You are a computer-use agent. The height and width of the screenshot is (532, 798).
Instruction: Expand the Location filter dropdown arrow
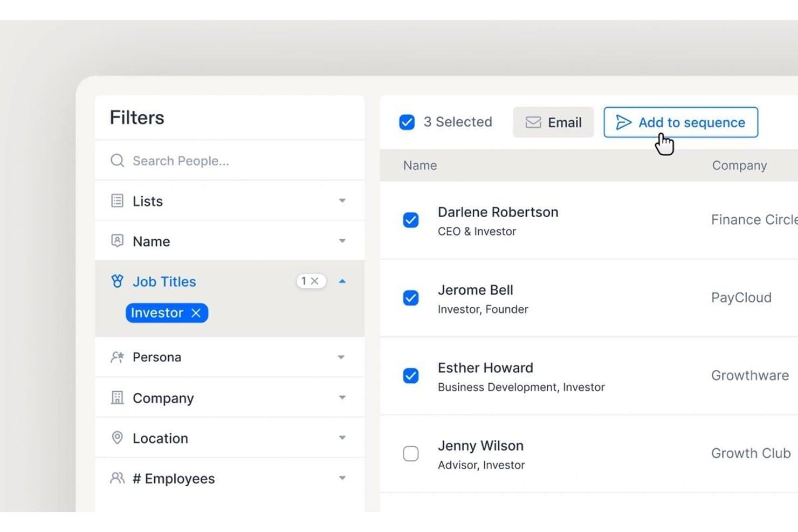(342, 438)
